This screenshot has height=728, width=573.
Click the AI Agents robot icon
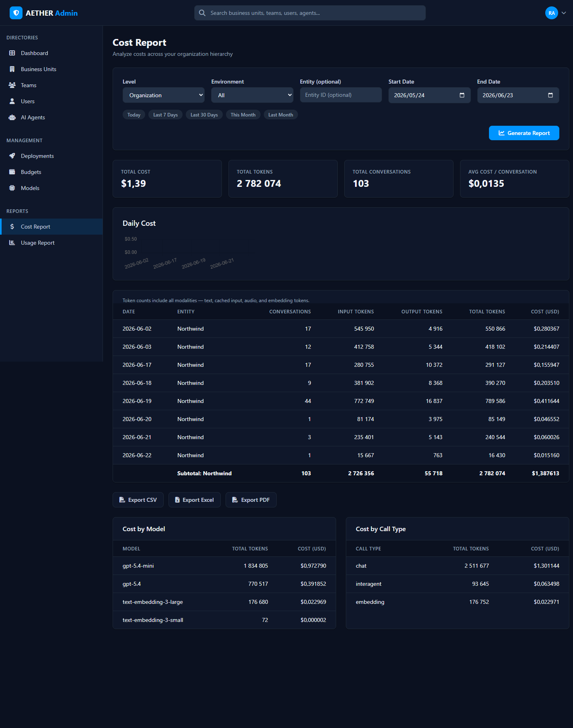coord(12,117)
